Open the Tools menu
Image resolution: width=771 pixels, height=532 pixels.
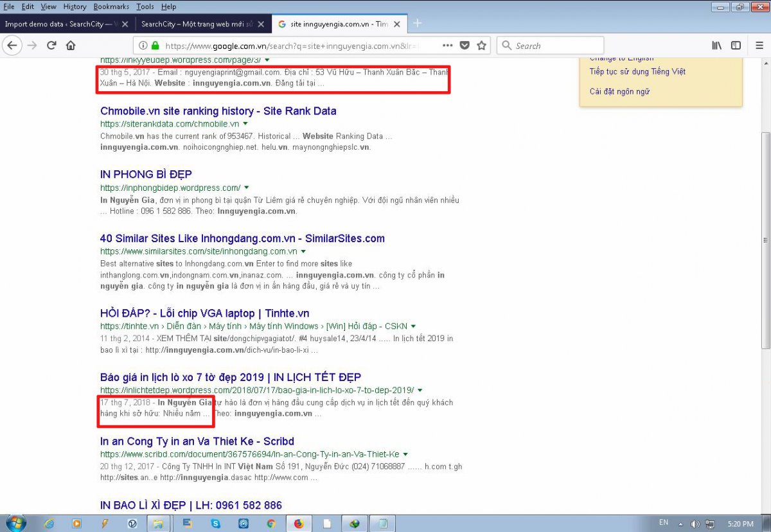pyautogui.click(x=145, y=6)
